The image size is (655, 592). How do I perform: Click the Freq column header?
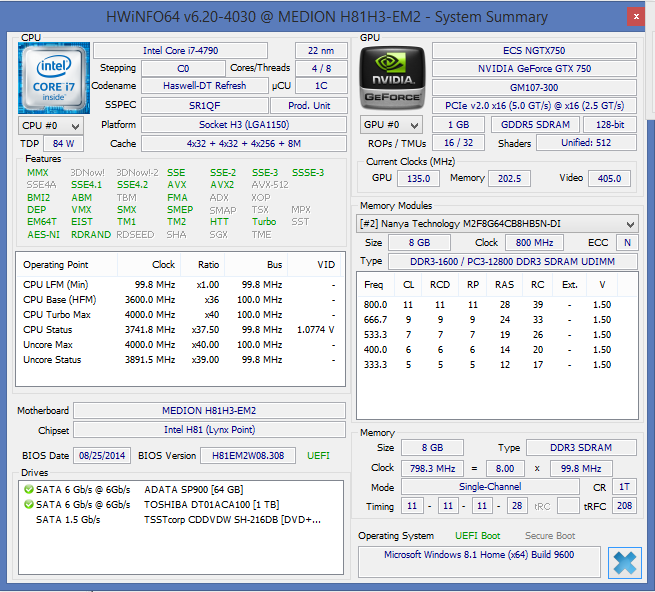[376, 285]
